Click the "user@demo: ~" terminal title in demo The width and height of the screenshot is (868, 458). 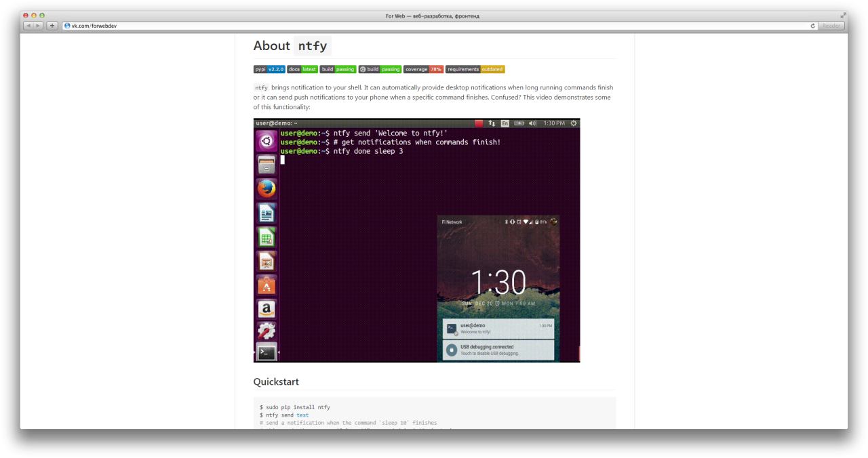[276, 123]
